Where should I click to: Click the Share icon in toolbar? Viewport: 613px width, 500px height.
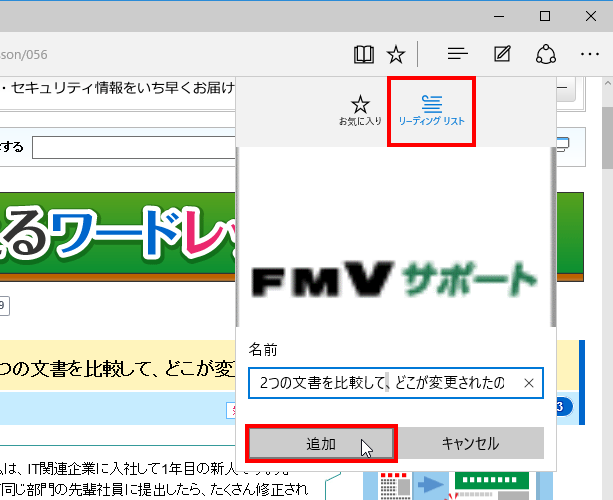pos(546,54)
